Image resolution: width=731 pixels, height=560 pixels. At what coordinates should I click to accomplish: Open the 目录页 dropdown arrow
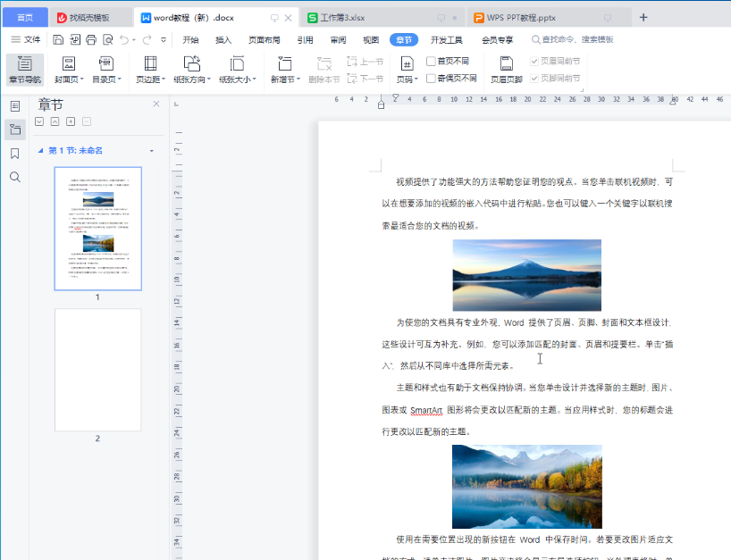120,79
